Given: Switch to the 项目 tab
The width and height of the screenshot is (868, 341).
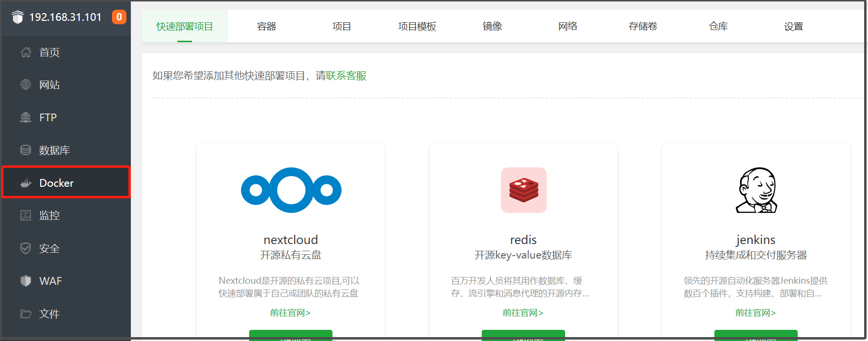Looking at the screenshot, I should pos(342,26).
